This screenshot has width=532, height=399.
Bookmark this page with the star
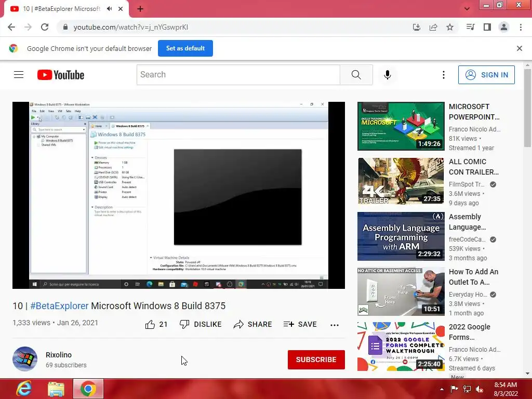point(450,27)
